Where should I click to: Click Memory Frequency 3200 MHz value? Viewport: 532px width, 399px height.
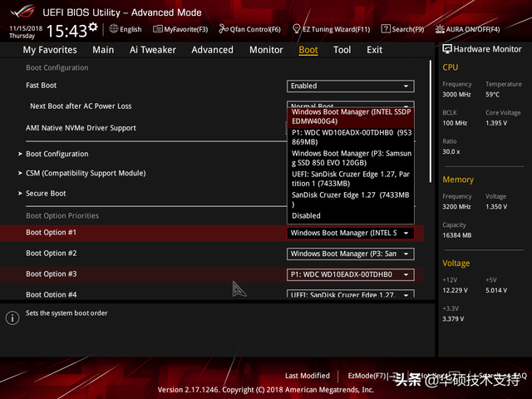(456, 207)
